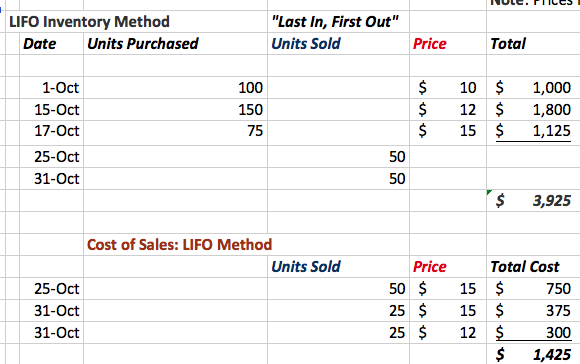Screen dimensions: 580x364
Task: Click the green error indicator triangle
Action: tap(489, 192)
